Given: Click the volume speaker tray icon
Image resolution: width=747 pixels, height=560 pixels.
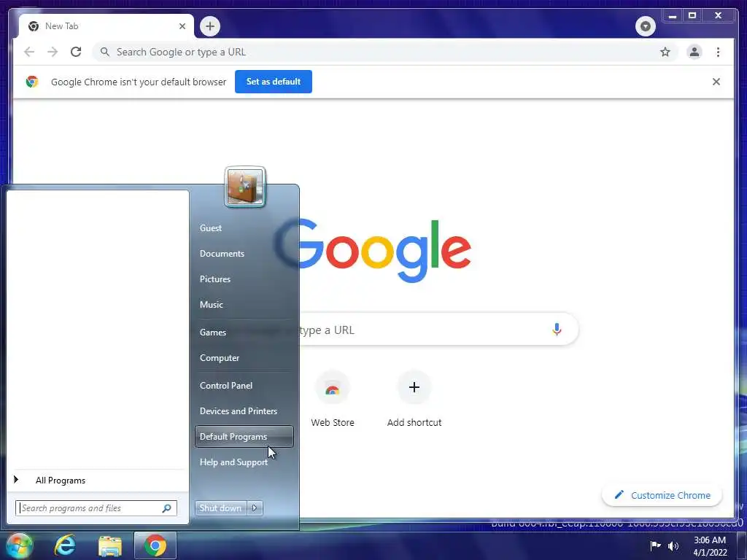Looking at the screenshot, I should tap(673, 546).
